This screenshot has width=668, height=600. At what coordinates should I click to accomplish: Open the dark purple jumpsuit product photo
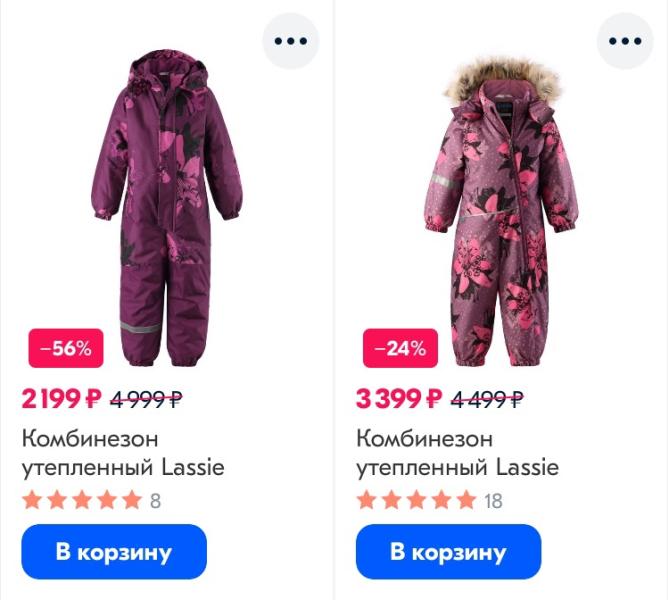tap(167, 208)
